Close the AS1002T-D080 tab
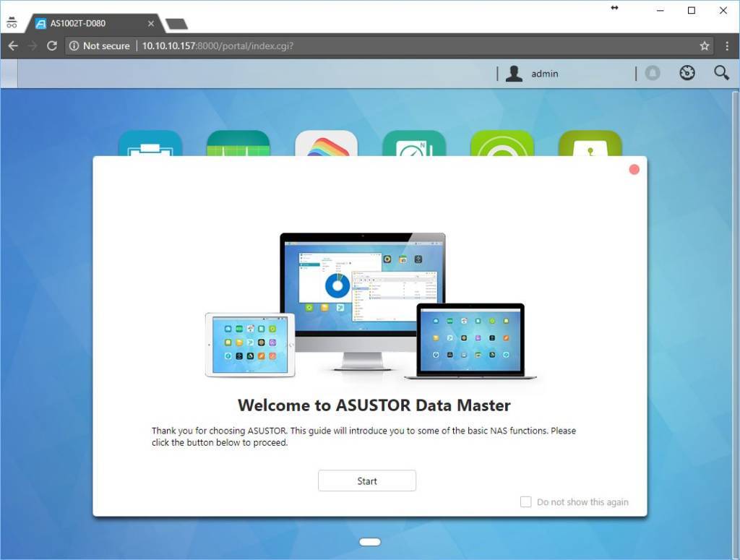The width and height of the screenshot is (740, 560). pos(150,23)
